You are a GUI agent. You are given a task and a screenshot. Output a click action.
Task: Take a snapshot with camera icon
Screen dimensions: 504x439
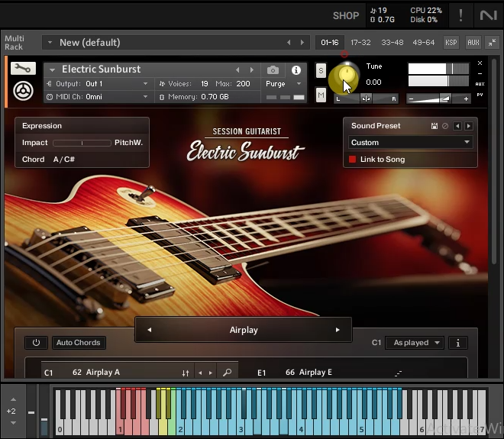coord(273,70)
